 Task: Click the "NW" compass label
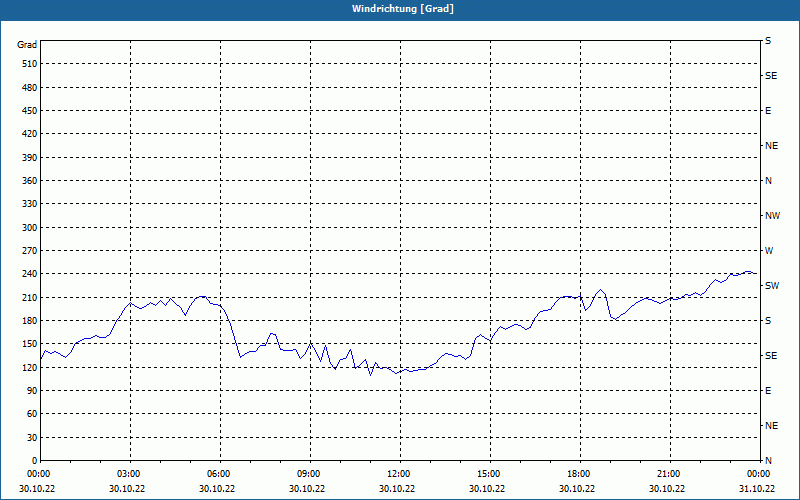pos(772,216)
